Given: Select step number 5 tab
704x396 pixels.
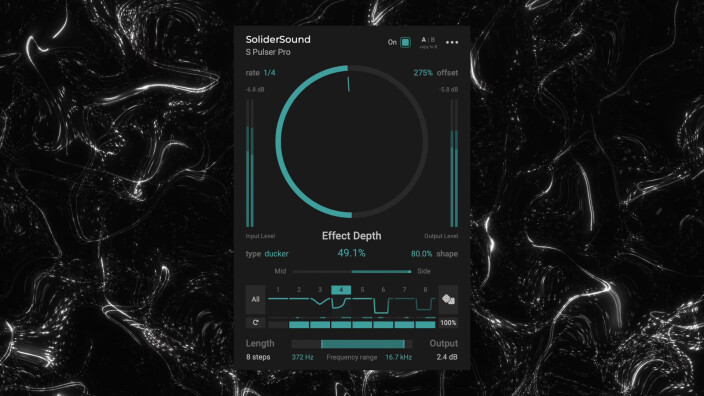Looking at the screenshot, I should (x=362, y=290).
